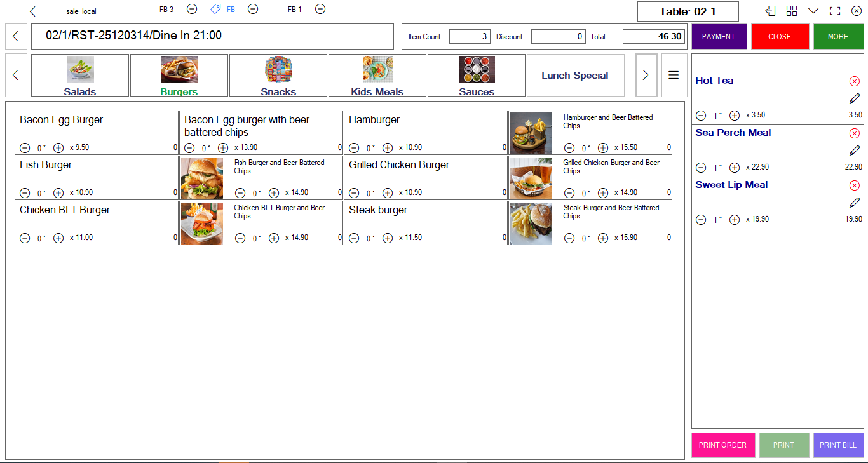The width and height of the screenshot is (868, 463).
Task: Remove the FB-1 tab using its minus icon
Action: point(320,9)
